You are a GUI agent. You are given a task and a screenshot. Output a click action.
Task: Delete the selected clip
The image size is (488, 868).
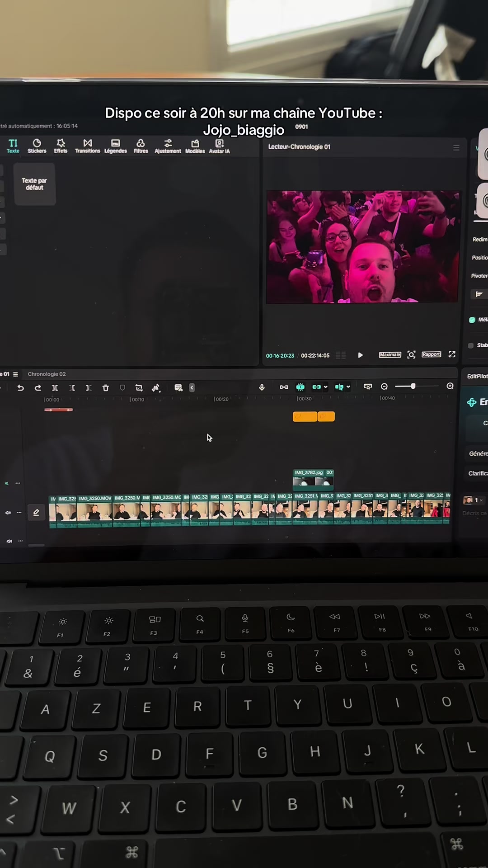(106, 388)
